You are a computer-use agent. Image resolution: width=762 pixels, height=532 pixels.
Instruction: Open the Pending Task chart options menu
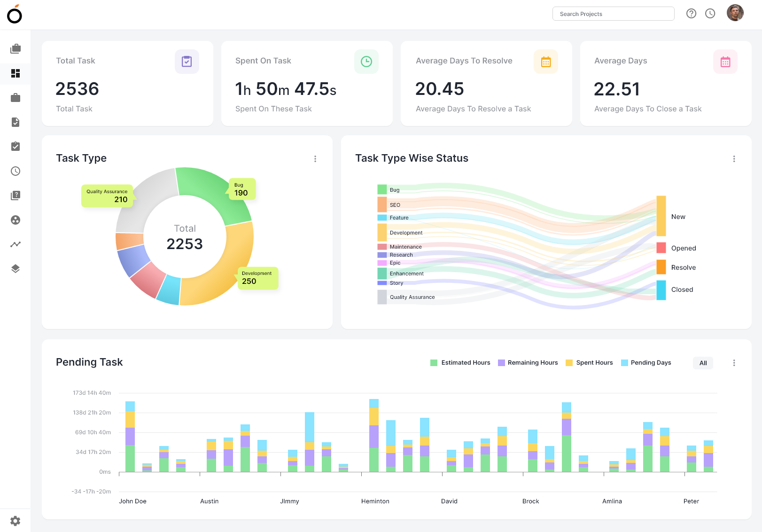(734, 363)
